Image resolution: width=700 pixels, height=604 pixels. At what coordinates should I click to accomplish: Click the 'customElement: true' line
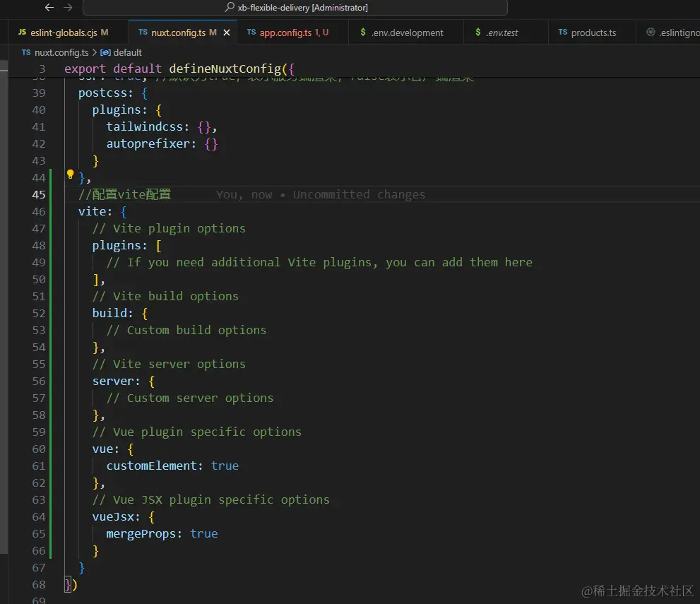coord(172,466)
